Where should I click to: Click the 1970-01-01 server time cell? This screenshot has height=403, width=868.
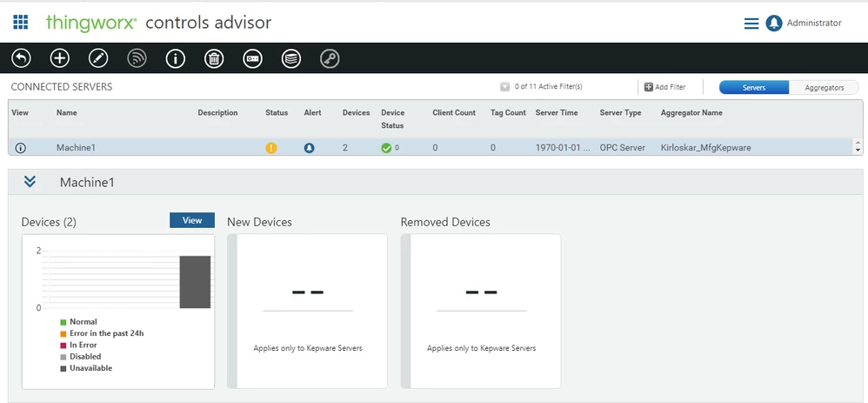coord(563,148)
